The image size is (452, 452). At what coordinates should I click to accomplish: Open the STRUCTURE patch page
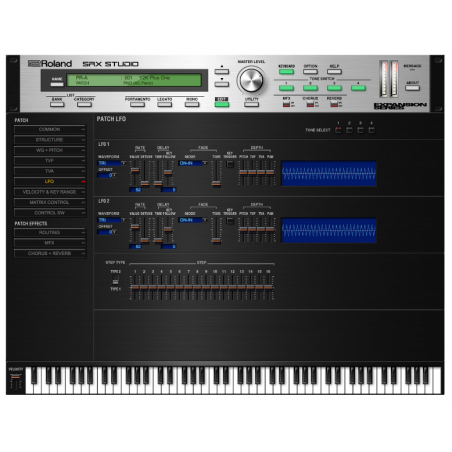point(50,140)
